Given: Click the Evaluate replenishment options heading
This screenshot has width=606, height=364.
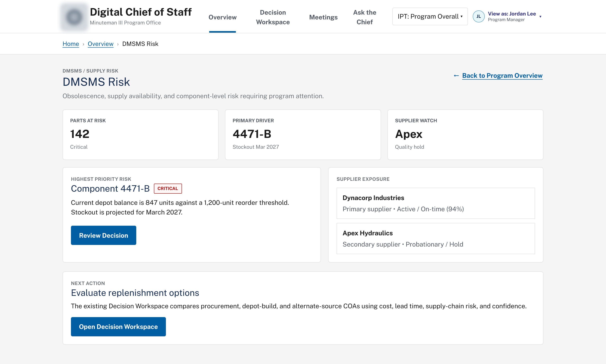Looking at the screenshot, I should click(x=135, y=293).
